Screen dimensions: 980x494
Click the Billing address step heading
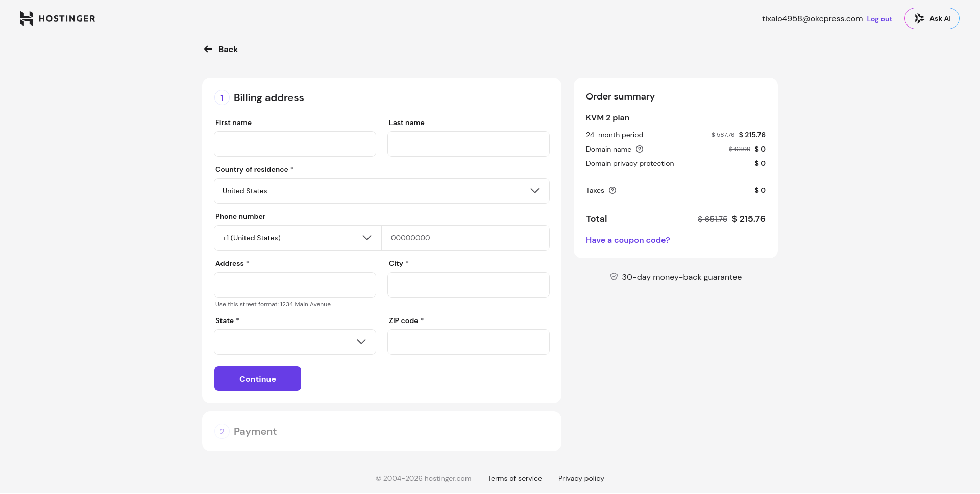[268, 97]
